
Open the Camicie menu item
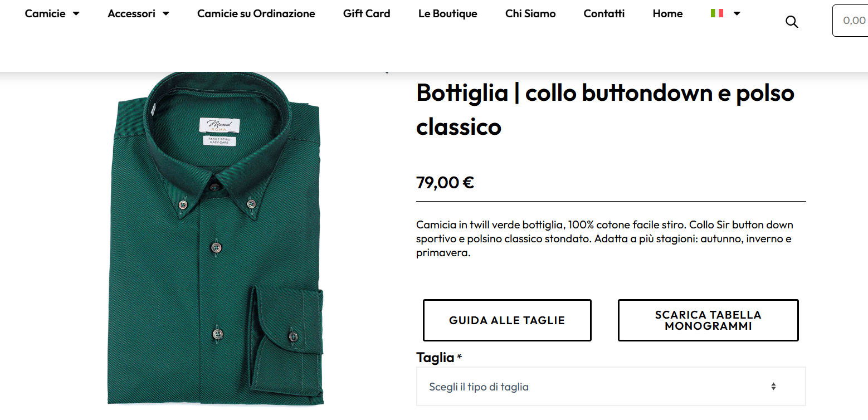(45, 14)
